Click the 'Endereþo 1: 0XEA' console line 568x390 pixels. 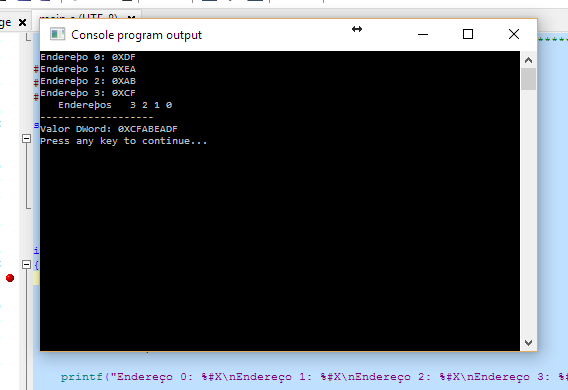tap(88, 69)
